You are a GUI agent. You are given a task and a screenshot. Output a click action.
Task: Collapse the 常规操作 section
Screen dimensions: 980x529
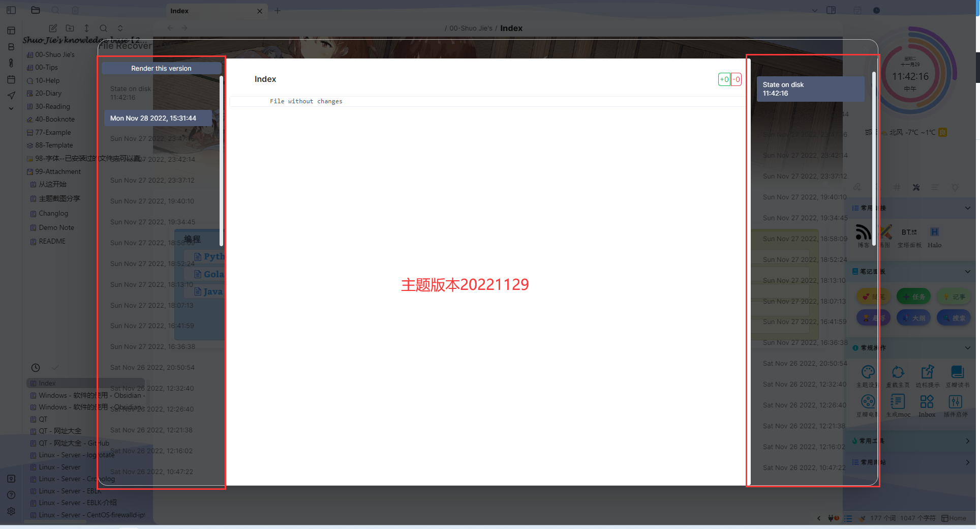pos(967,348)
